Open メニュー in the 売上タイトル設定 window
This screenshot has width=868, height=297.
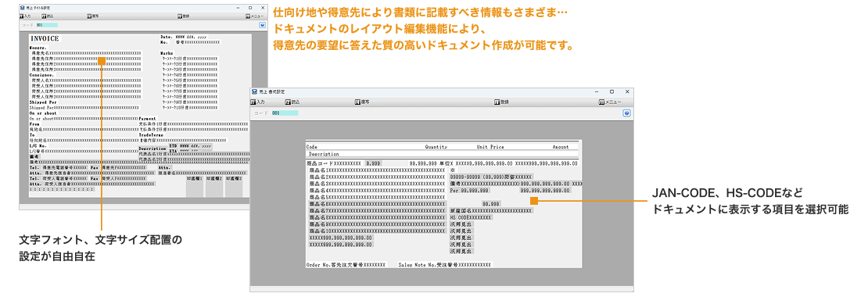point(254,16)
